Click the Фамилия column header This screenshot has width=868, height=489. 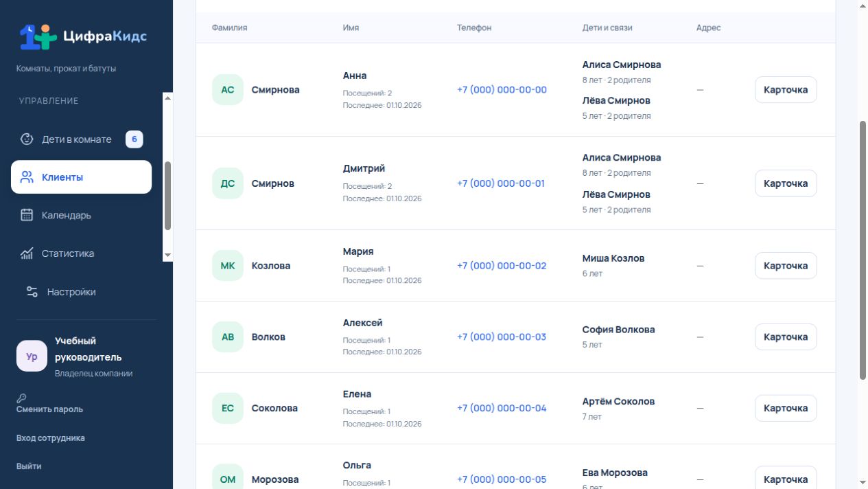(229, 28)
